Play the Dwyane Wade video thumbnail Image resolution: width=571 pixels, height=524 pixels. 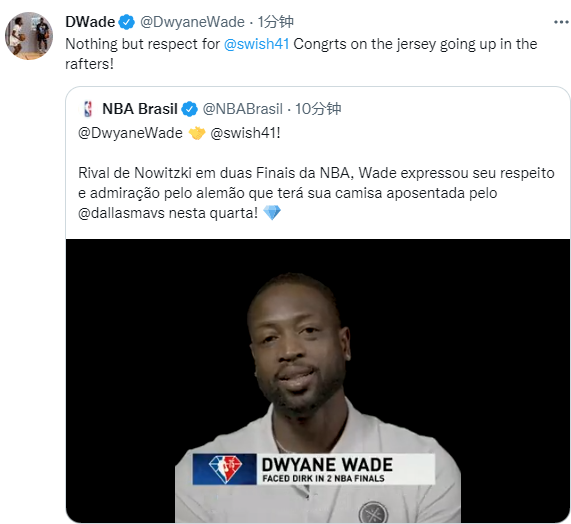318,381
